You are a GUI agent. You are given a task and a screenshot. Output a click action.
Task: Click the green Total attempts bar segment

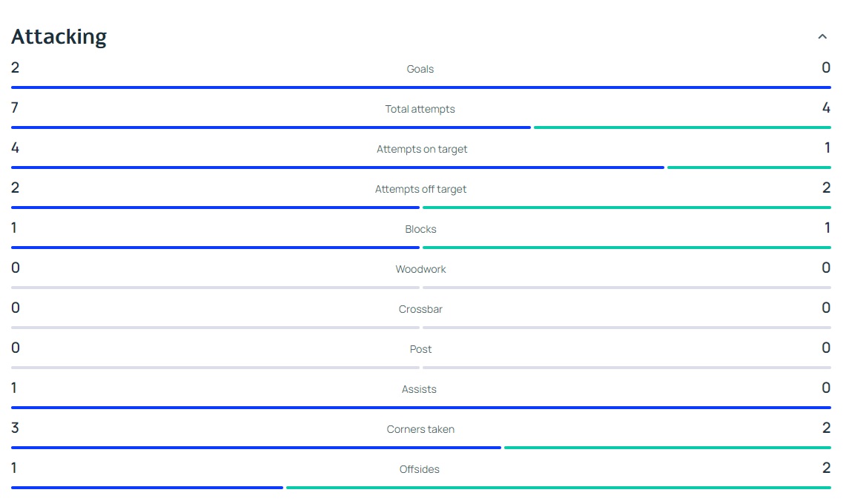tap(682, 127)
